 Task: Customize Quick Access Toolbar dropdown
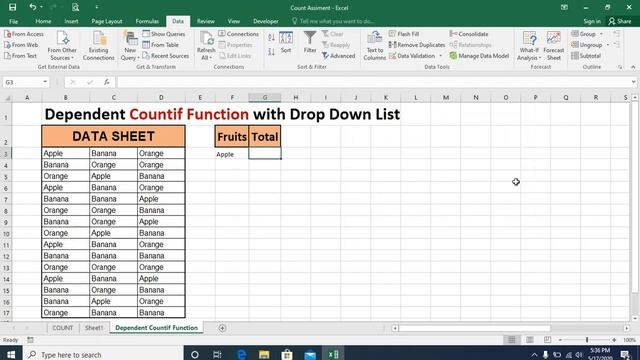click(x=97, y=7)
